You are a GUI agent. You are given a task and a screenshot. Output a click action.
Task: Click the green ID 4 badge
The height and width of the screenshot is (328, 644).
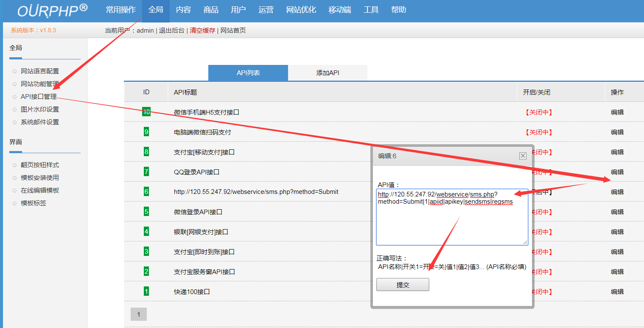146,232
